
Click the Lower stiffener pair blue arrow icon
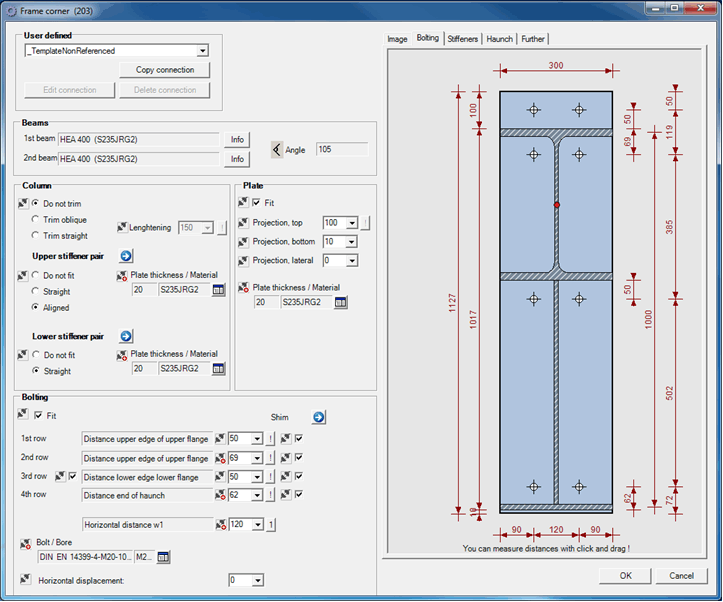(126, 336)
